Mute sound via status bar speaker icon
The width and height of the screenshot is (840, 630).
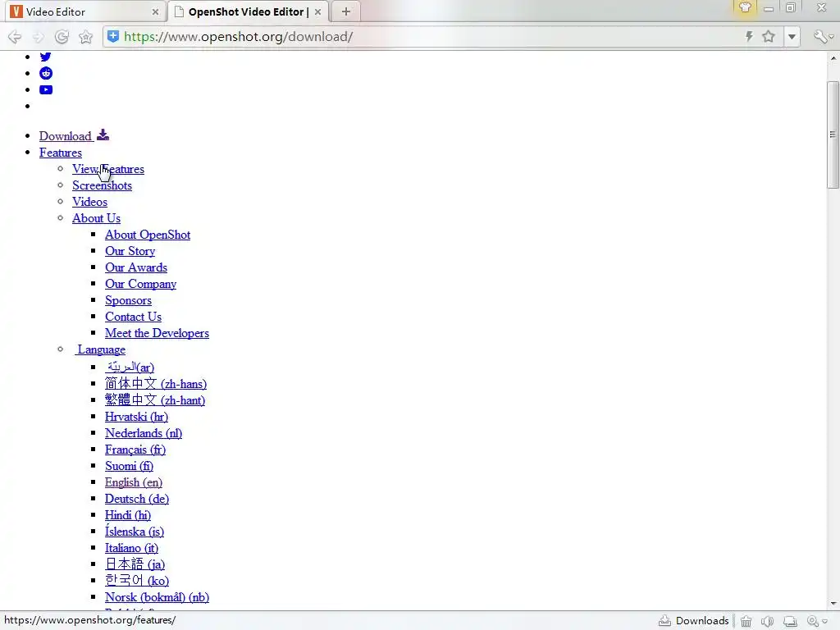767,621
